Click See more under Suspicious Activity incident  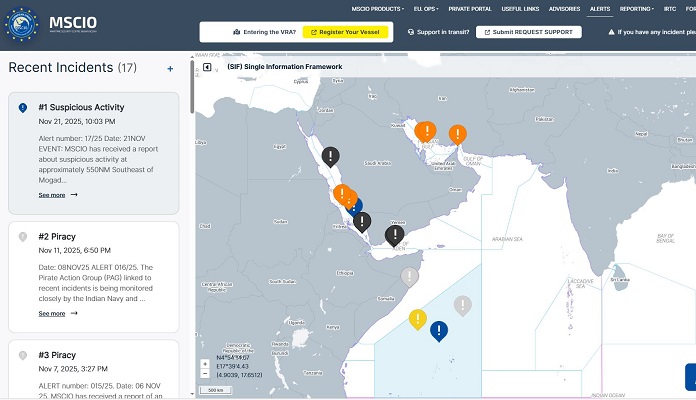click(x=58, y=195)
